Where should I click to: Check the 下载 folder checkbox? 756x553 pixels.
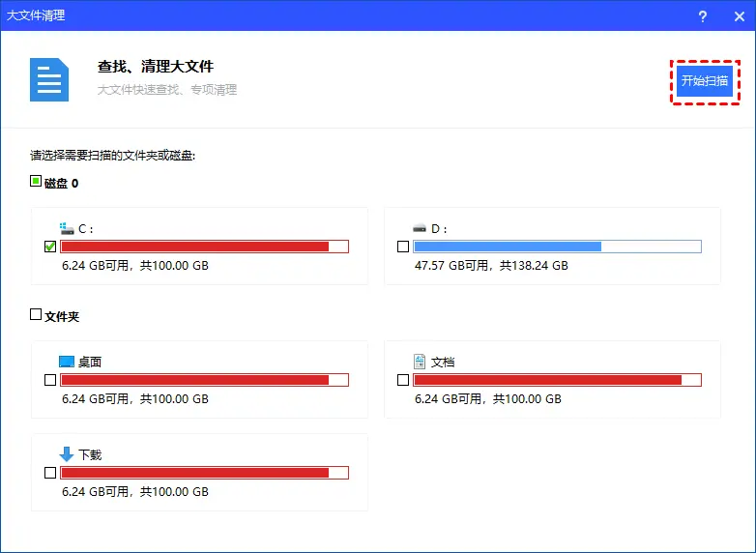pyautogui.click(x=50, y=473)
